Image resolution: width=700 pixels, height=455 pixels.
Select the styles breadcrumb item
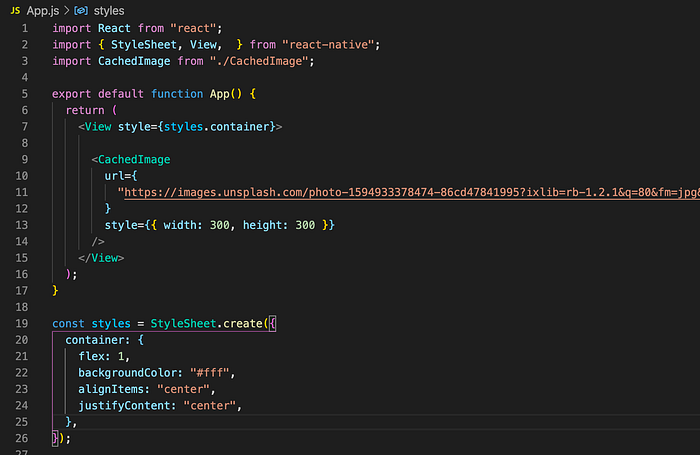click(109, 10)
